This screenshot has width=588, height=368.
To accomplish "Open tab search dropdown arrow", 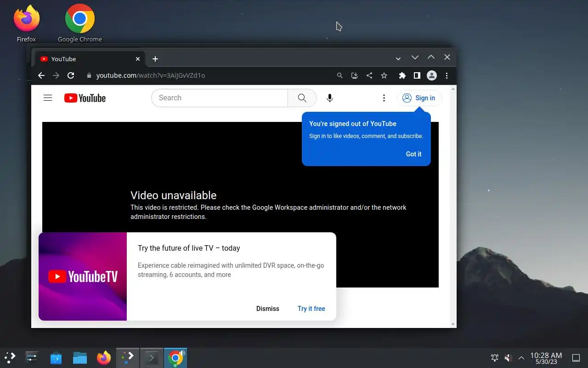I will 398,58.
